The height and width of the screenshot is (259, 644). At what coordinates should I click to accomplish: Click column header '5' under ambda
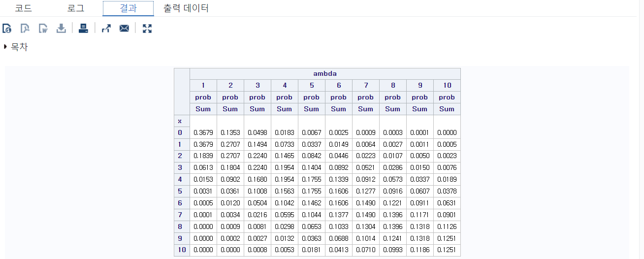[x=312, y=85]
